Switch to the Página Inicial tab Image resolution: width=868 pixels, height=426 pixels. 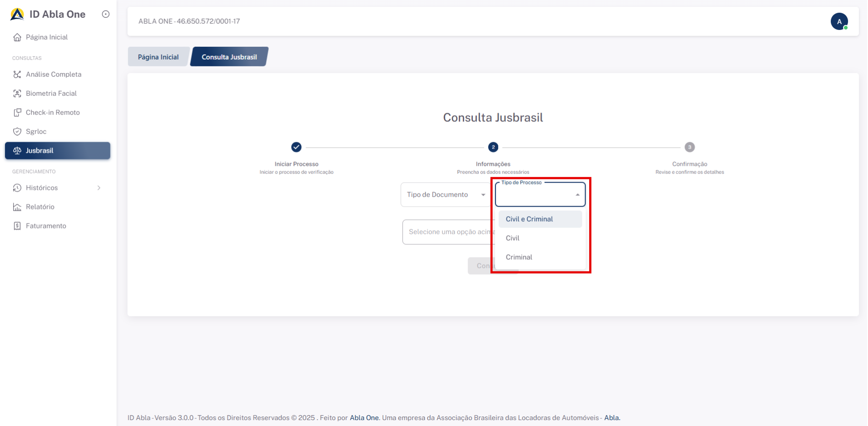pos(158,57)
